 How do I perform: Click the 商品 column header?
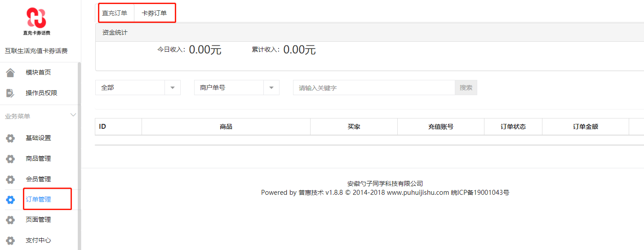click(226, 127)
